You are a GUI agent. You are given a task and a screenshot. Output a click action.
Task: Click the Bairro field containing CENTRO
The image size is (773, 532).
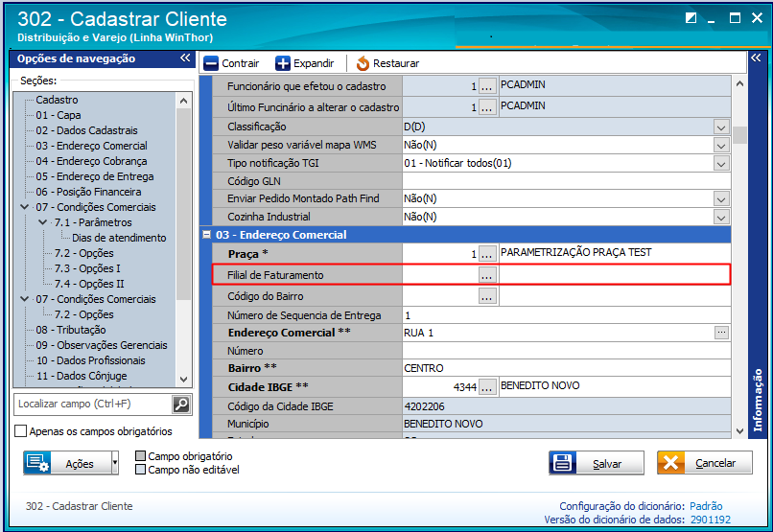567,368
